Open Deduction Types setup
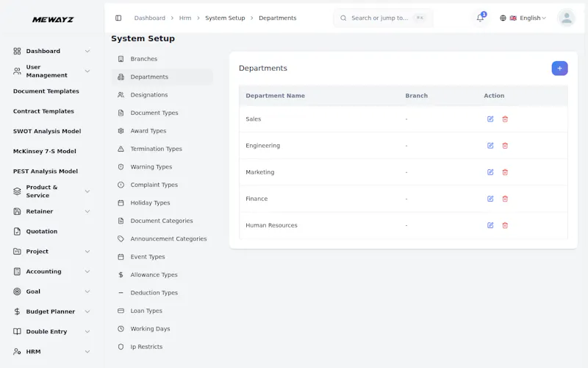Image resolution: width=588 pixels, height=368 pixels. 162,293
